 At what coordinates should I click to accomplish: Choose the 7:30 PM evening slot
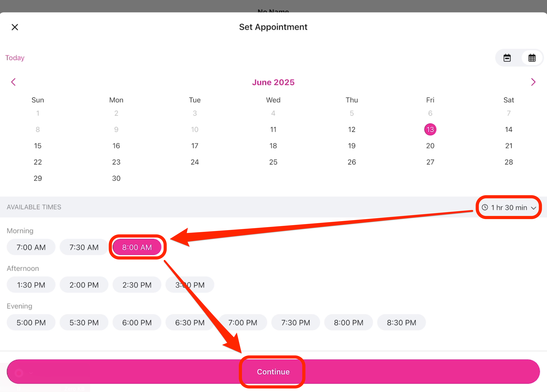[295, 323]
